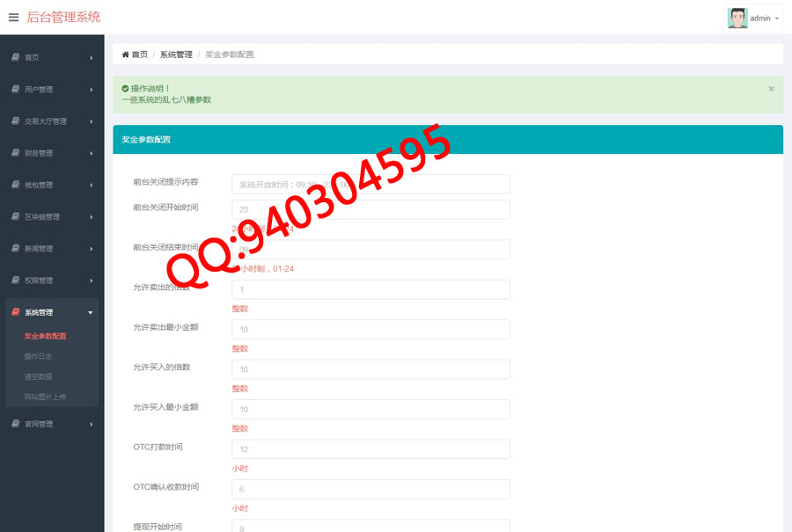
Task: Click the book icon beside 财务管理
Action: tap(15, 153)
